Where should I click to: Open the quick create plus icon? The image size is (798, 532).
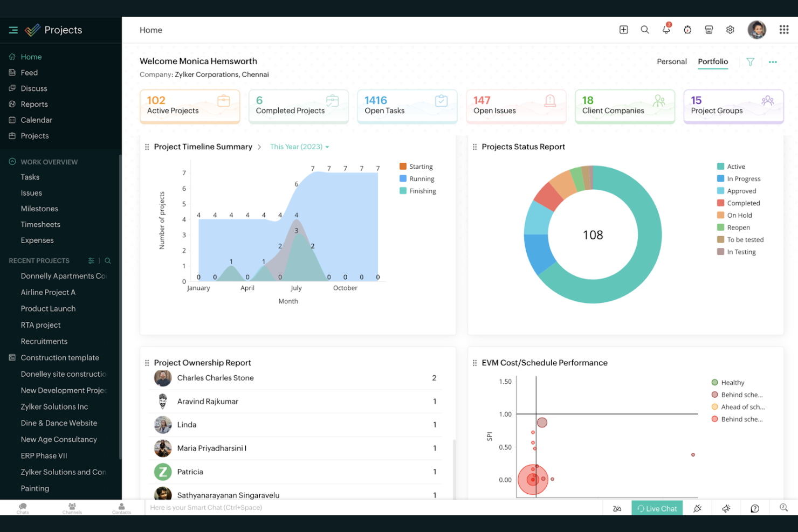point(623,30)
